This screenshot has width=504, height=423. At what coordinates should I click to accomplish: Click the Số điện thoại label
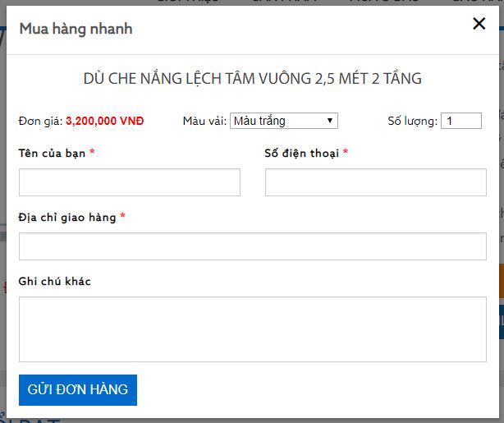pos(301,154)
